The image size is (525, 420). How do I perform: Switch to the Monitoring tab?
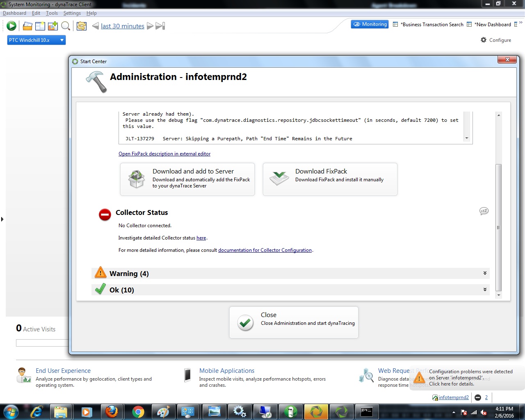tap(370, 24)
